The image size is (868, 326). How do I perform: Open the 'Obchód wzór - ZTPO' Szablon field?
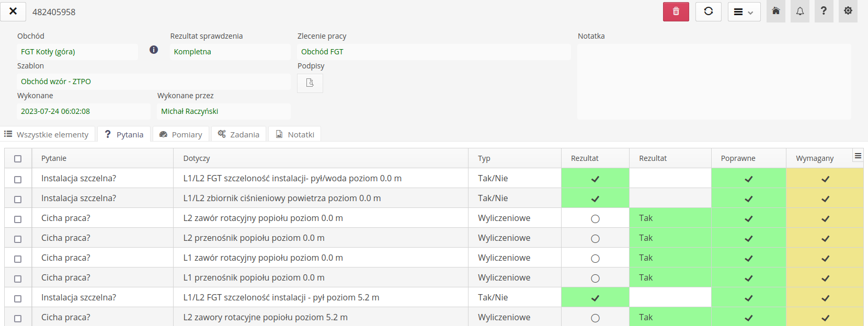56,81
